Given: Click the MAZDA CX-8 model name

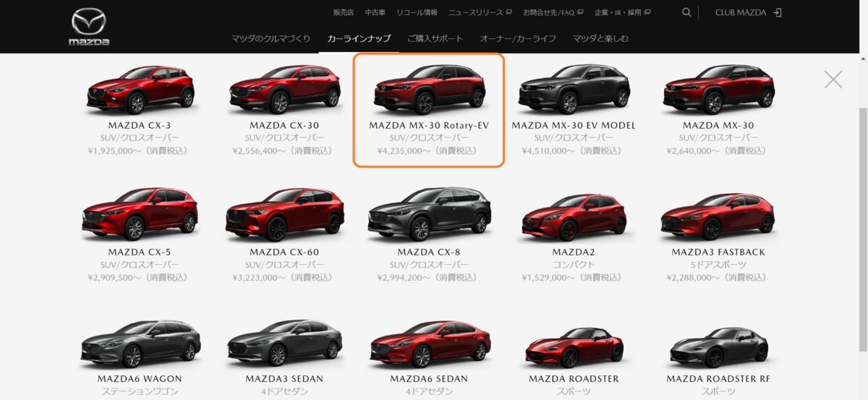Looking at the screenshot, I should (x=429, y=252).
